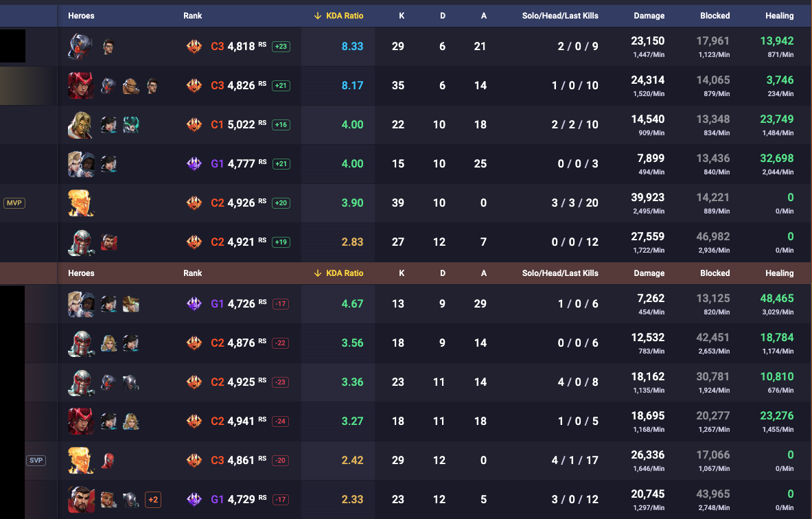
Task: Sort top team by KDA Ratio header
Action: coord(338,16)
